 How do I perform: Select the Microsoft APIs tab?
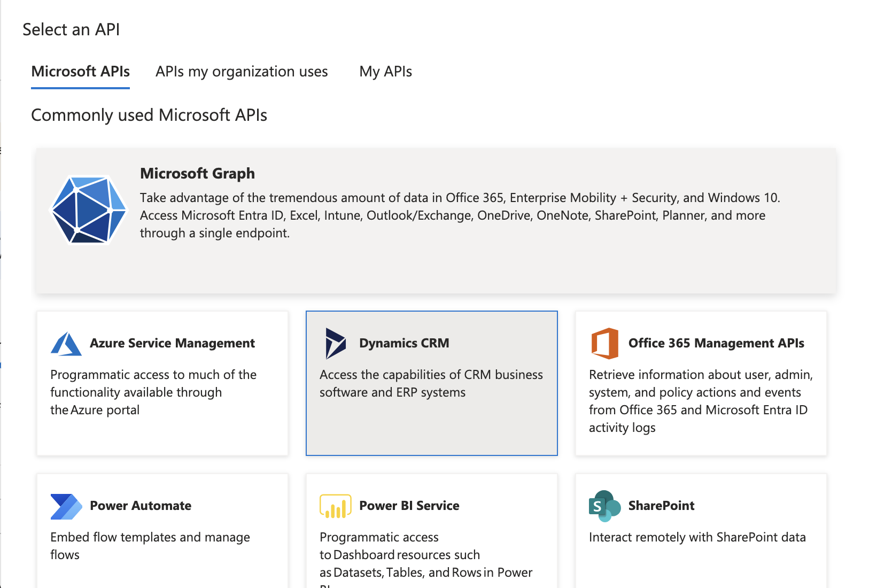[81, 72]
